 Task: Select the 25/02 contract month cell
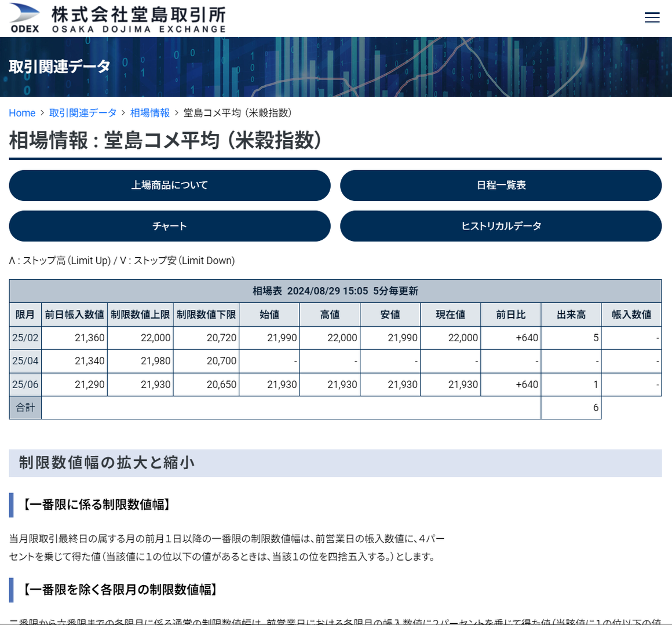click(x=25, y=338)
